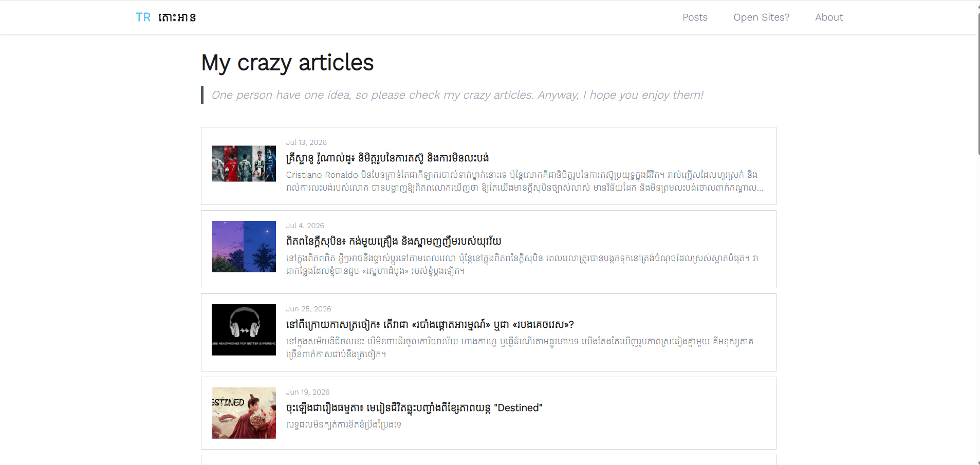Click the Cristiano Ronaldo excerpt paragraph
The height and width of the screenshot is (465, 980).
[525, 181]
